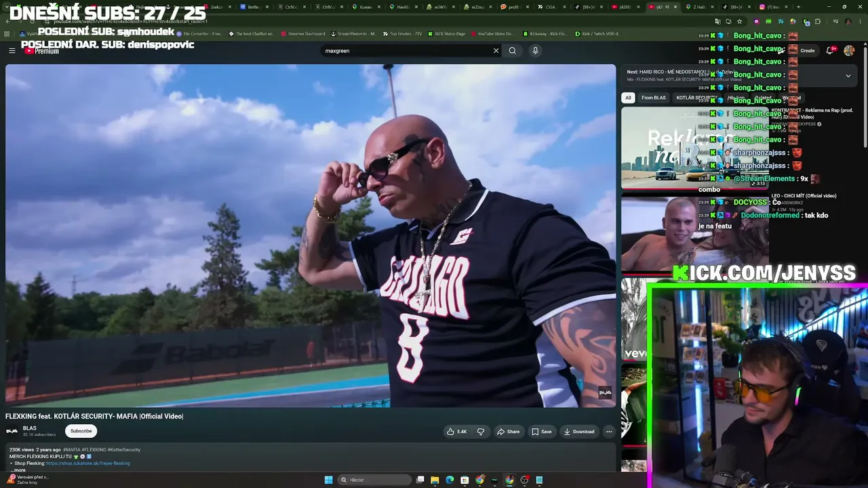Save the video to a playlist
Image resolution: width=868 pixels, height=488 pixels.
point(541,432)
